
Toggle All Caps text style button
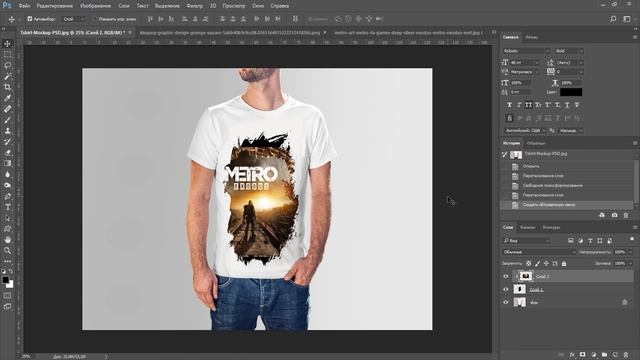[x=529, y=105]
